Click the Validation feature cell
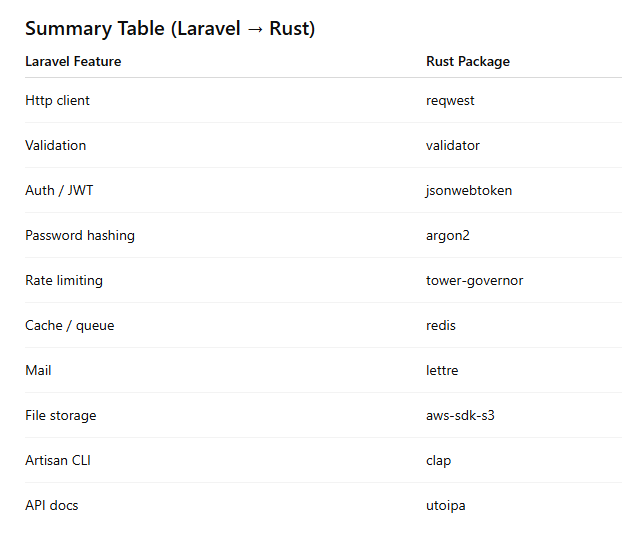The image size is (622, 533). pos(55,145)
